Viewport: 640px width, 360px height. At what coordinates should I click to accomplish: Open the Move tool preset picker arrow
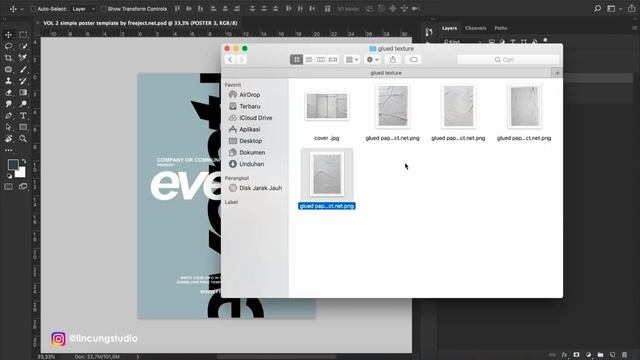click(x=22, y=9)
